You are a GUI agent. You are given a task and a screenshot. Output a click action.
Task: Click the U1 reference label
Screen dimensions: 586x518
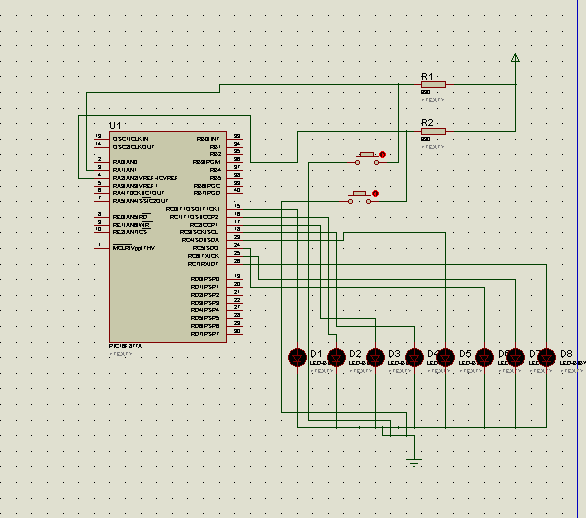point(115,125)
